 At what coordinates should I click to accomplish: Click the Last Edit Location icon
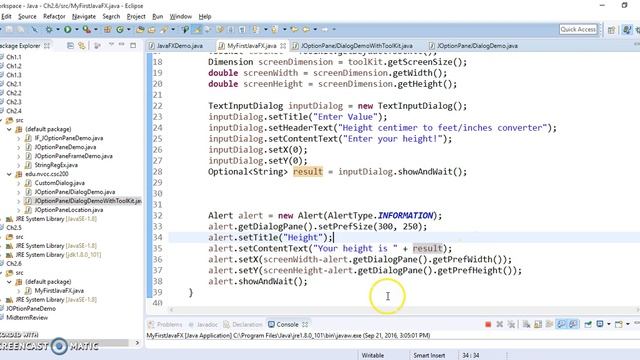pyautogui.click(x=294, y=29)
